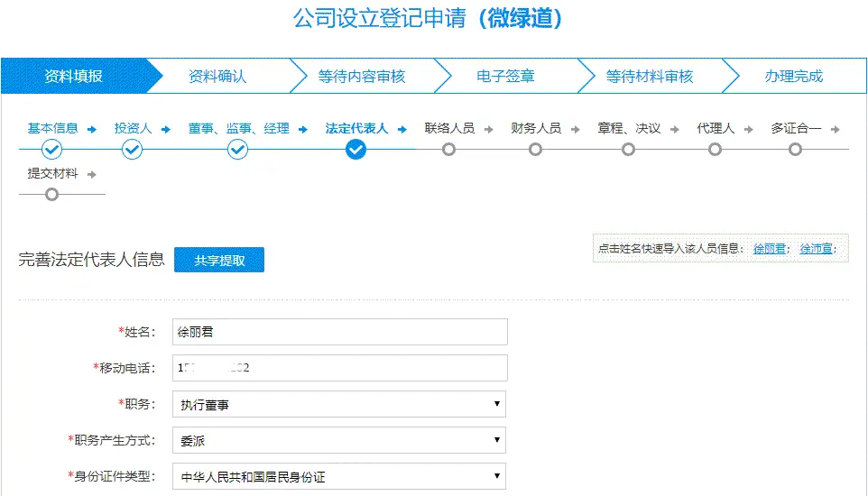Click the arrow icon after 董事、监事、经理

point(303,130)
